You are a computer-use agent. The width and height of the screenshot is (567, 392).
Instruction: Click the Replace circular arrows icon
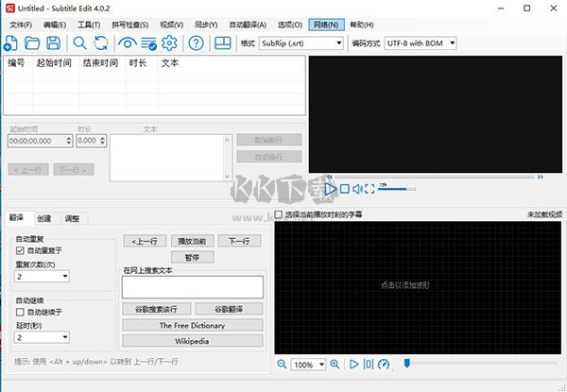click(101, 43)
